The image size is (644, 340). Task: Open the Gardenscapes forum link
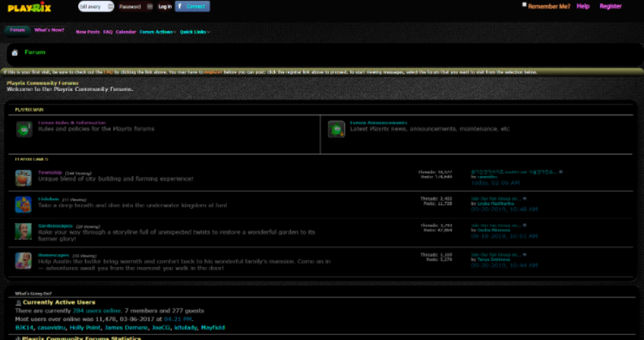55,225
